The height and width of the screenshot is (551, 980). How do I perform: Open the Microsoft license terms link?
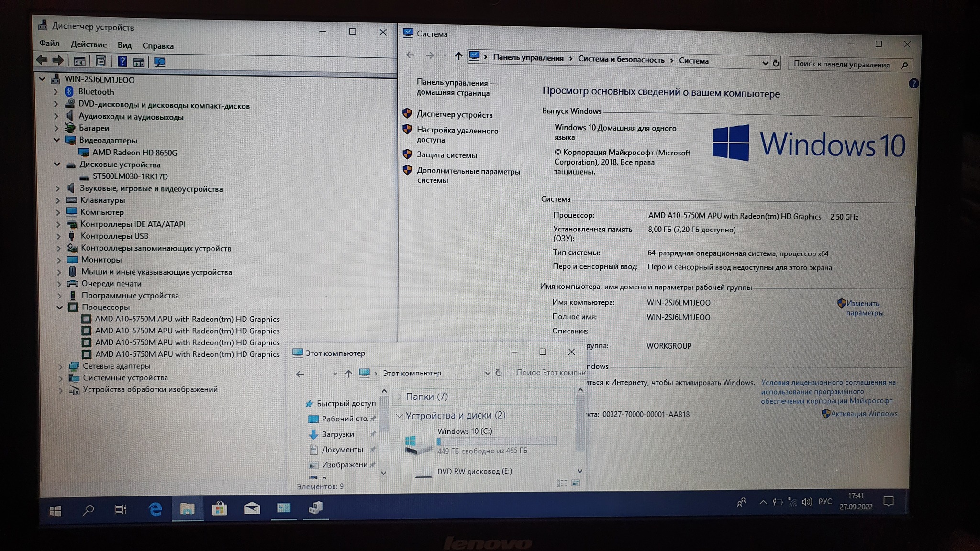tap(828, 391)
